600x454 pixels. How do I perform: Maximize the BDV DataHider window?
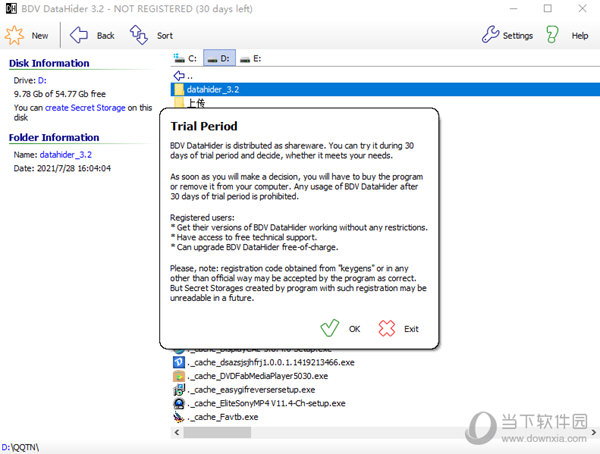pos(548,8)
